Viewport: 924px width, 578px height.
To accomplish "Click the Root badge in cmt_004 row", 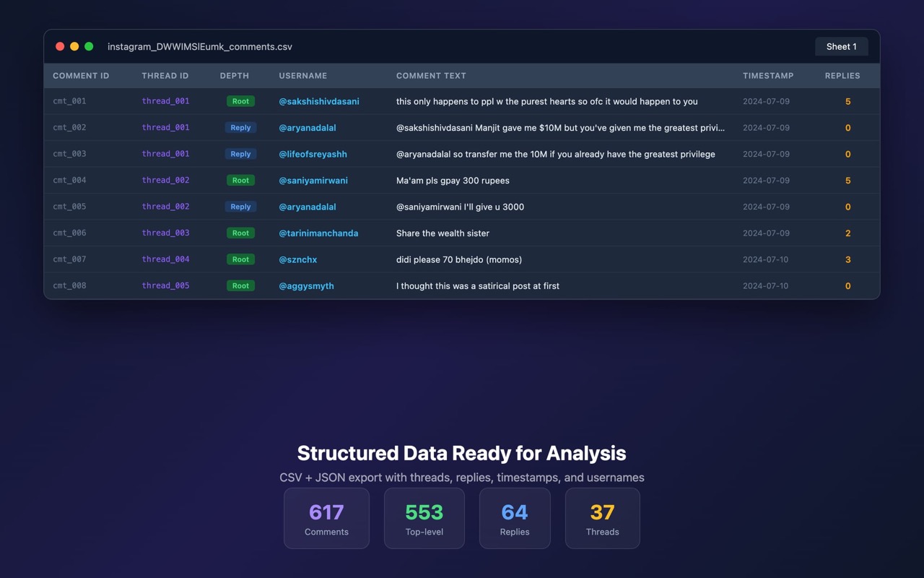I will tap(240, 181).
